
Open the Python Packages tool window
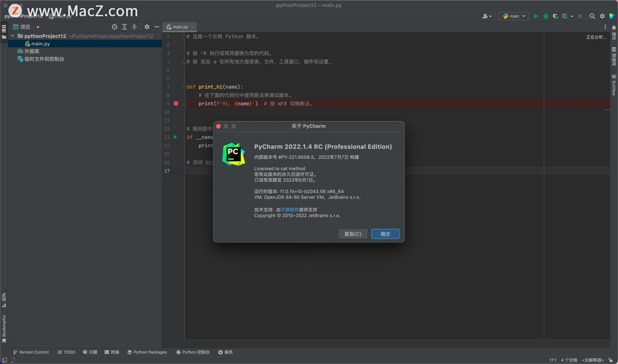point(147,352)
